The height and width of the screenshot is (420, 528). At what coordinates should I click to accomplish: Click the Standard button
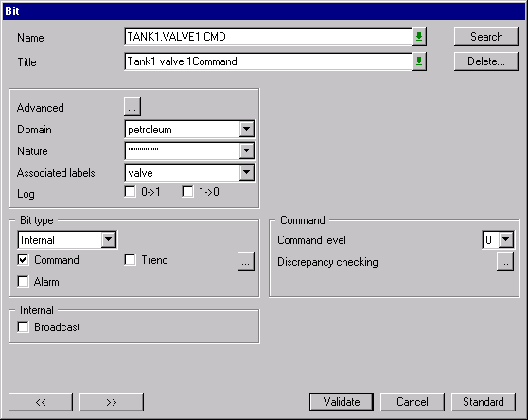pyautogui.click(x=484, y=402)
